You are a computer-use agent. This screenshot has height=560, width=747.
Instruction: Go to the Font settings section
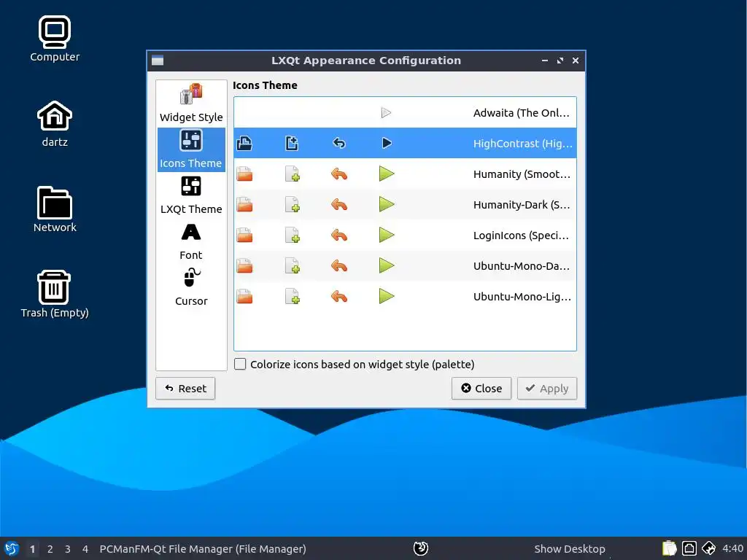191,241
